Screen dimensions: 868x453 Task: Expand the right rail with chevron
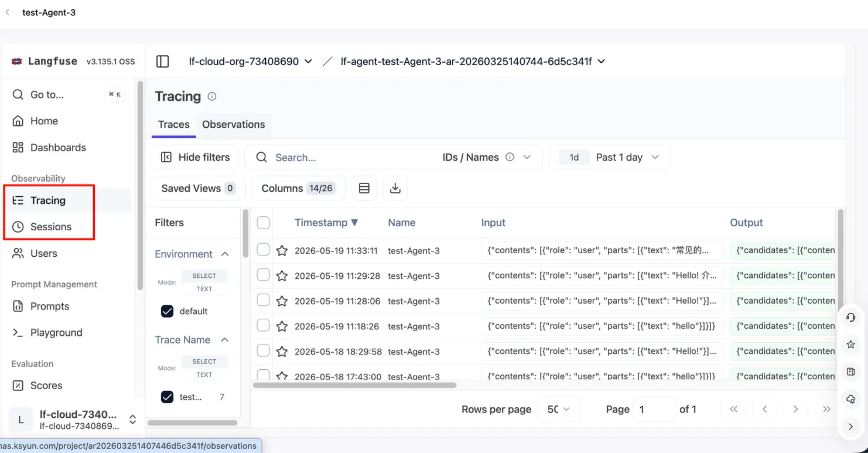coord(851,426)
